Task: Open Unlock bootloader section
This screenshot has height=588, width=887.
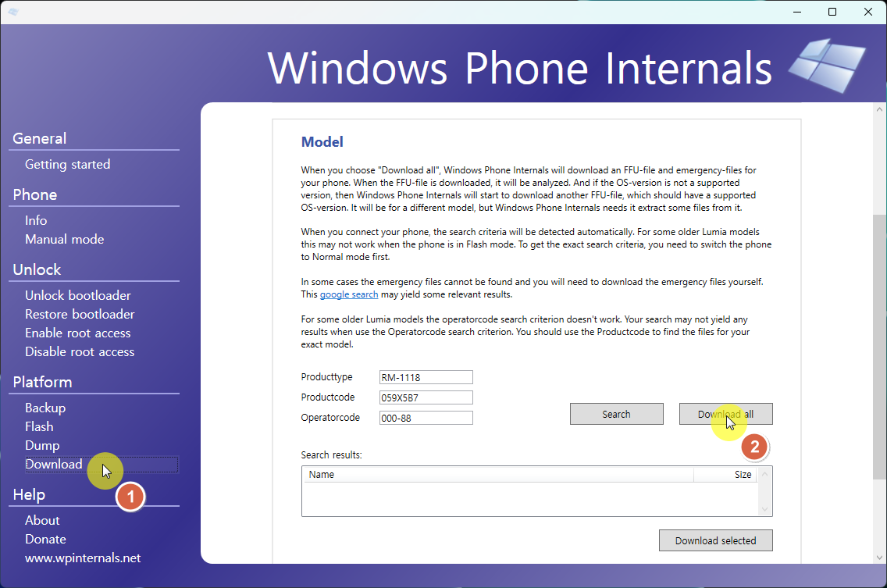Action: [x=77, y=295]
